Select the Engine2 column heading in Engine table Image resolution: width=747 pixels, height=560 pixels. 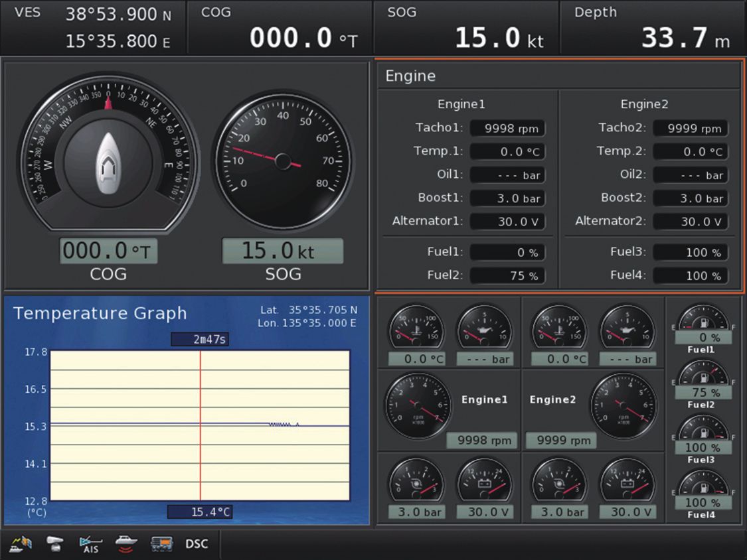tap(644, 104)
